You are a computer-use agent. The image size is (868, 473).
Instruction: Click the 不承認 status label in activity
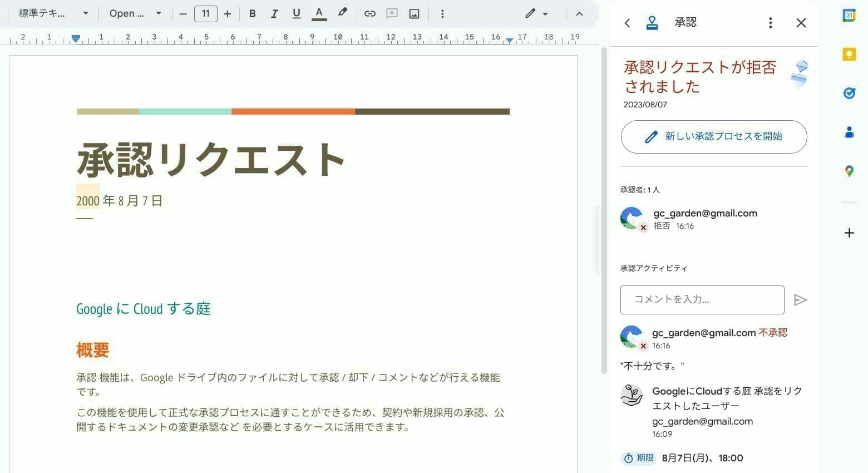pyautogui.click(x=773, y=333)
